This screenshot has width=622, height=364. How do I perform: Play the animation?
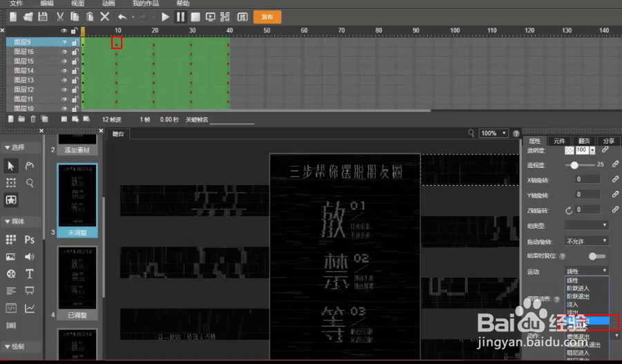165,17
